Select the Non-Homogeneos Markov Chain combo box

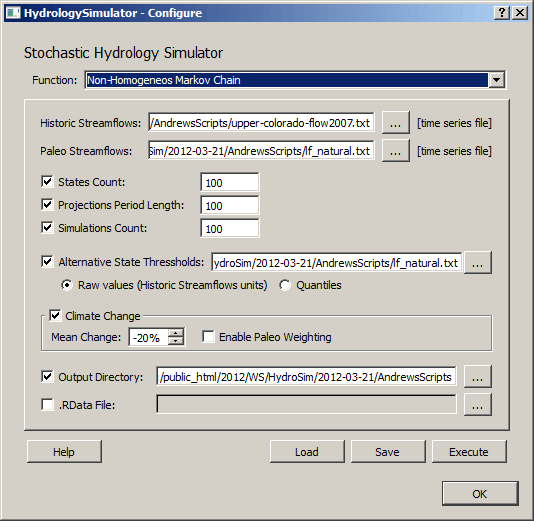[x=295, y=80]
